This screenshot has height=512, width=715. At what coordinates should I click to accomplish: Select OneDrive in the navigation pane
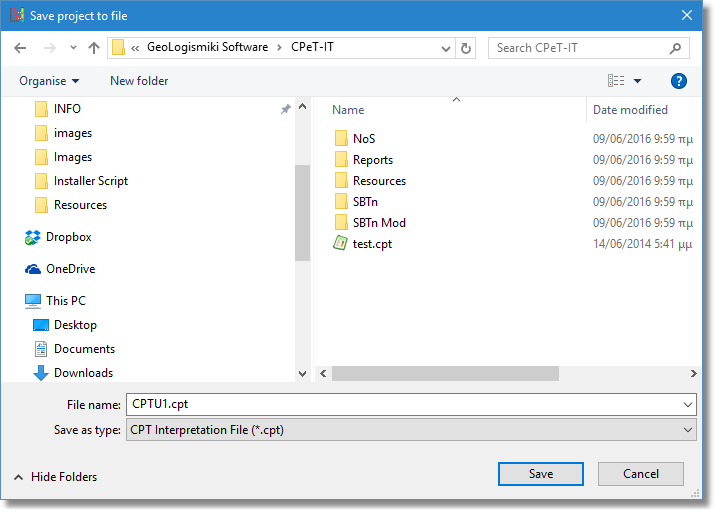point(70,269)
